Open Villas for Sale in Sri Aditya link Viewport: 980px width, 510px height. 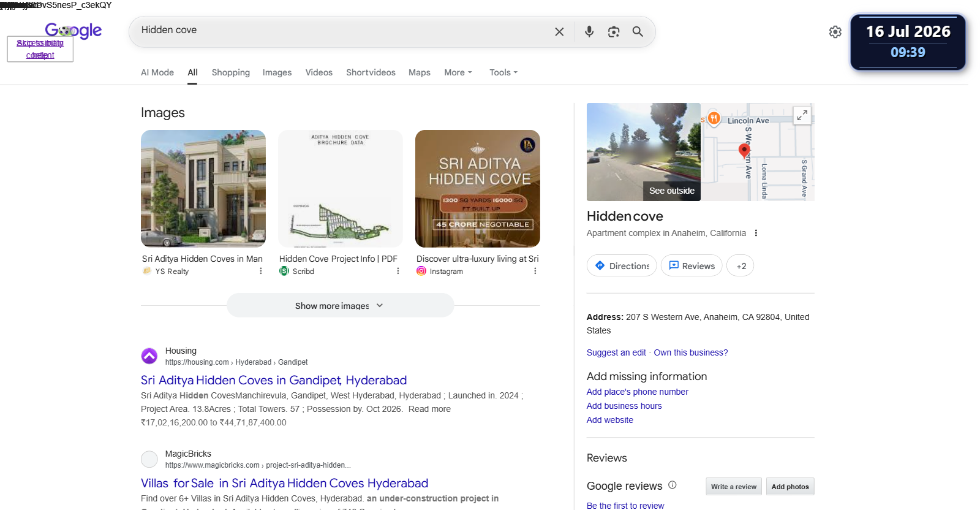click(285, 483)
